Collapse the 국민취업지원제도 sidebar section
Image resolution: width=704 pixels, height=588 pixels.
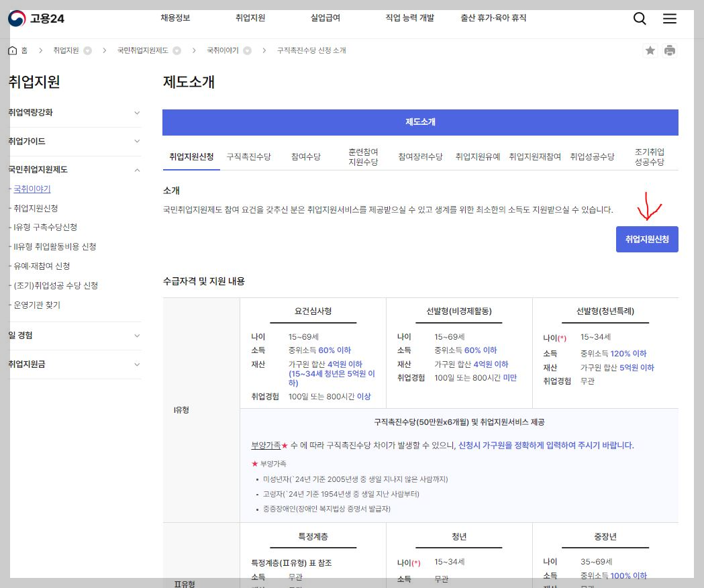pyautogui.click(x=74, y=170)
